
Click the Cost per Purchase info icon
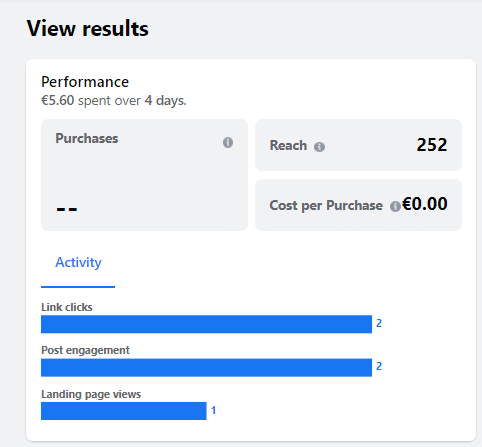tap(395, 207)
